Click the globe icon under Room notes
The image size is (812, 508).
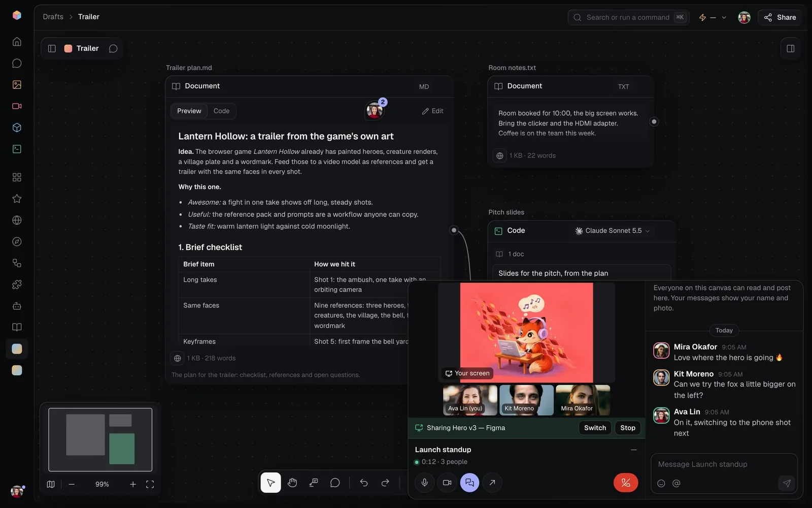500,155
